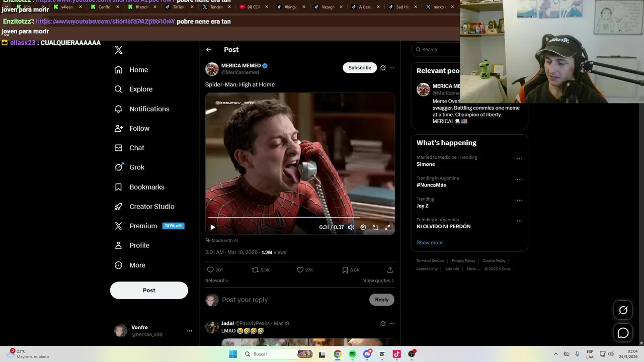The width and height of the screenshot is (644, 362).
Task: Go to Home in the X sidebar
Action: click(131, 70)
